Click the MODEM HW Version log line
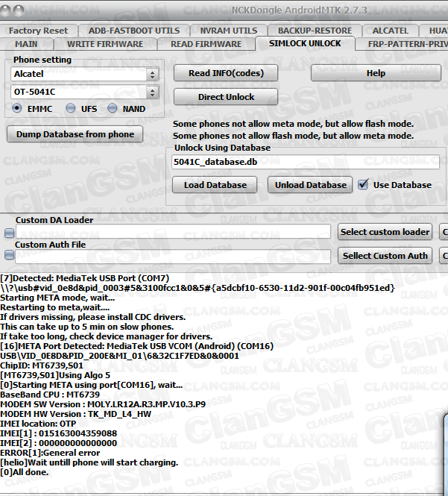This screenshot has width=448, height=496. pyautogui.click(x=76, y=414)
